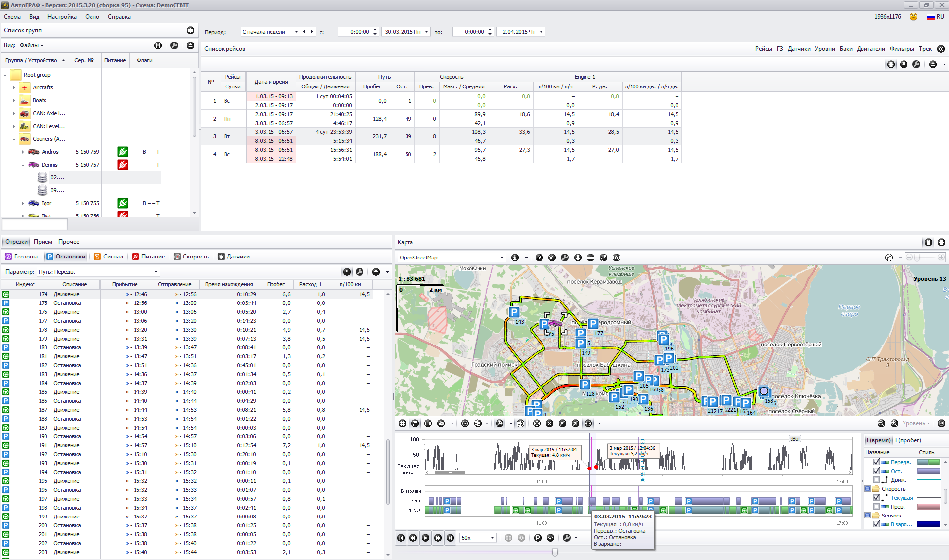This screenshot has width=949, height=560.
Task: Enable the Движ. chart checkbox
Action: tap(876, 480)
